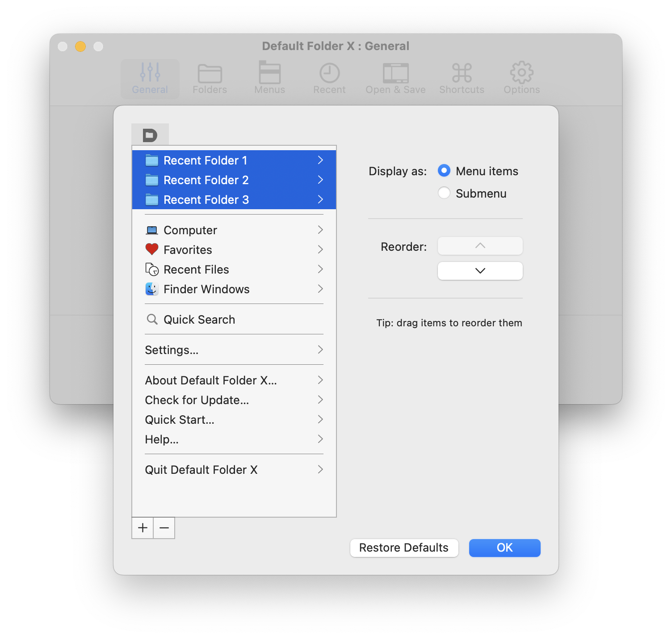672x641 pixels.
Task: Click the Favorites heart icon
Action: (152, 249)
